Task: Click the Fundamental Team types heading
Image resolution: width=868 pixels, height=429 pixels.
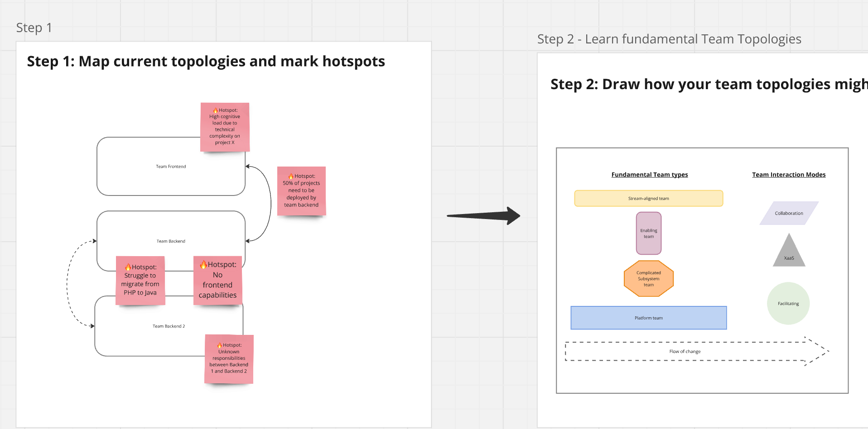Action: pos(650,175)
